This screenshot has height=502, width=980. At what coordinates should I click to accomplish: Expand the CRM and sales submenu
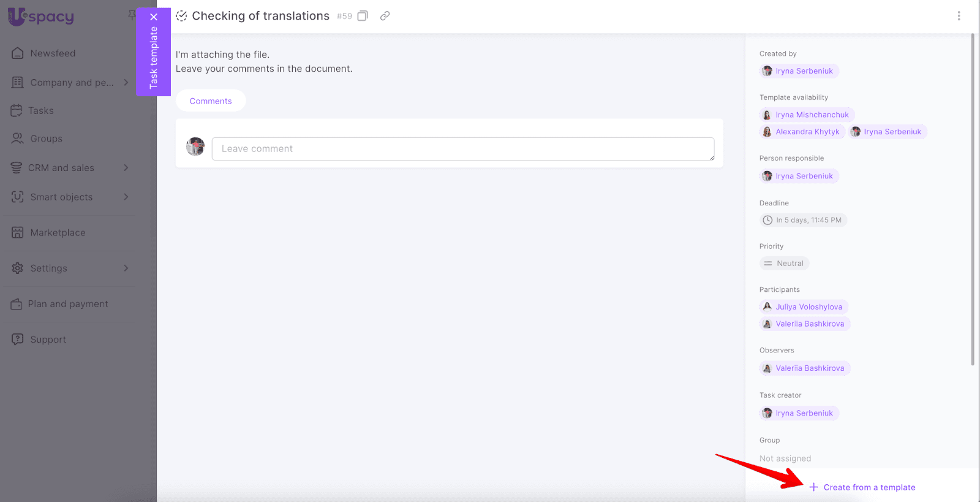(x=126, y=167)
